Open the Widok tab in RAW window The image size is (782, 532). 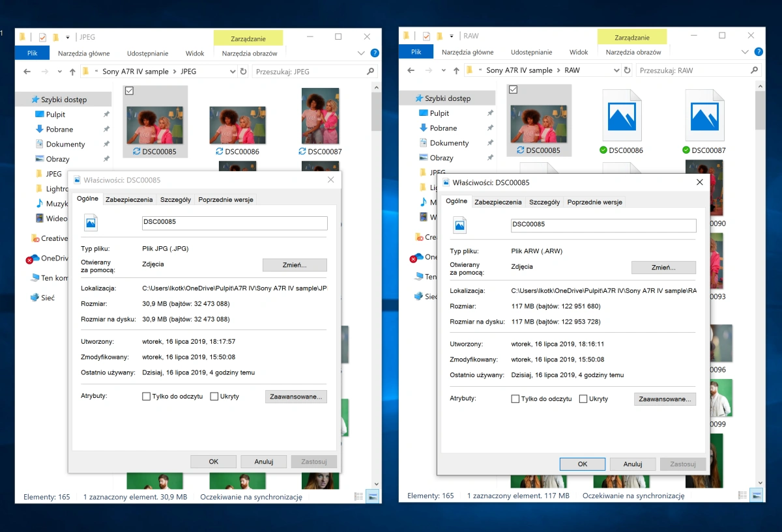tap(579, 52)
